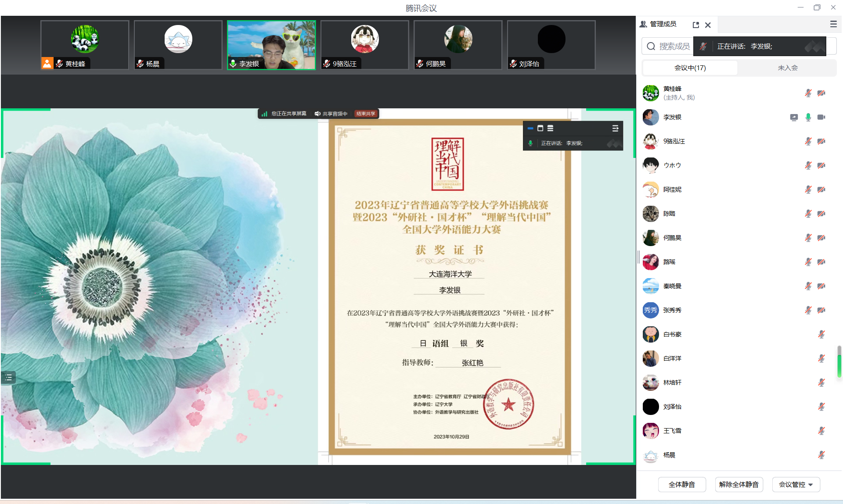Screen dimensions: 843x504
Task: Select 李发银's video thumbnail
Action: tap(271, 45)
